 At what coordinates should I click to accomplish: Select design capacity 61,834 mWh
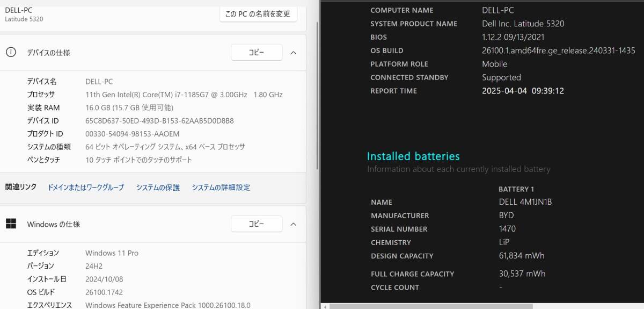point(521,256)
